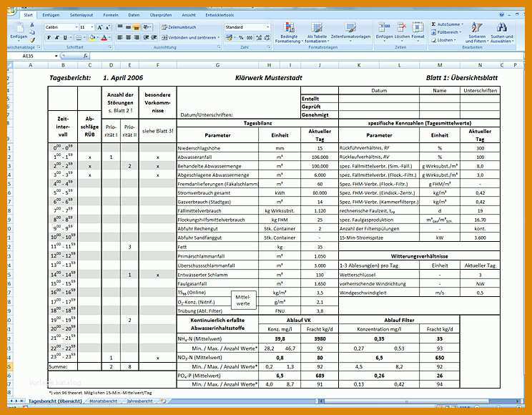The image size is (532, 415).
Task: Open the Einfügen ribbon tab
Action: click(x=51, y=15)
